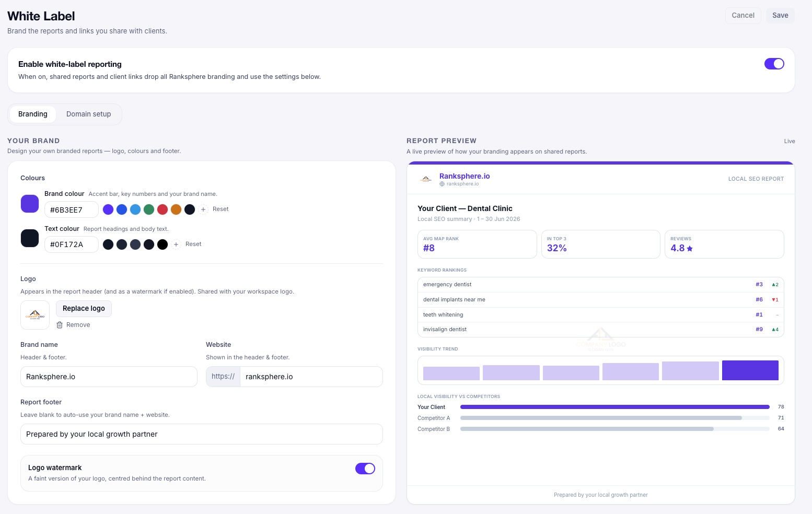Add a custom text colour with the plus icon
Screen dimensions: 812x514
click(176, 244)
